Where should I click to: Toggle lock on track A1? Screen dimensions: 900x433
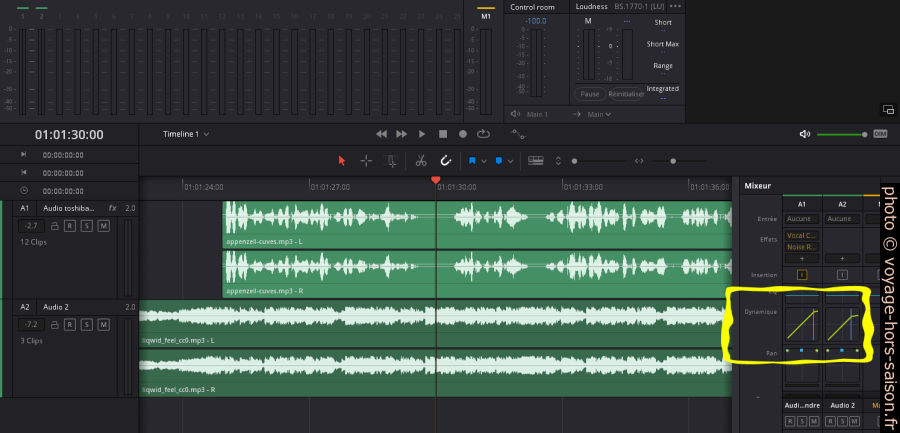click(55, 226)
